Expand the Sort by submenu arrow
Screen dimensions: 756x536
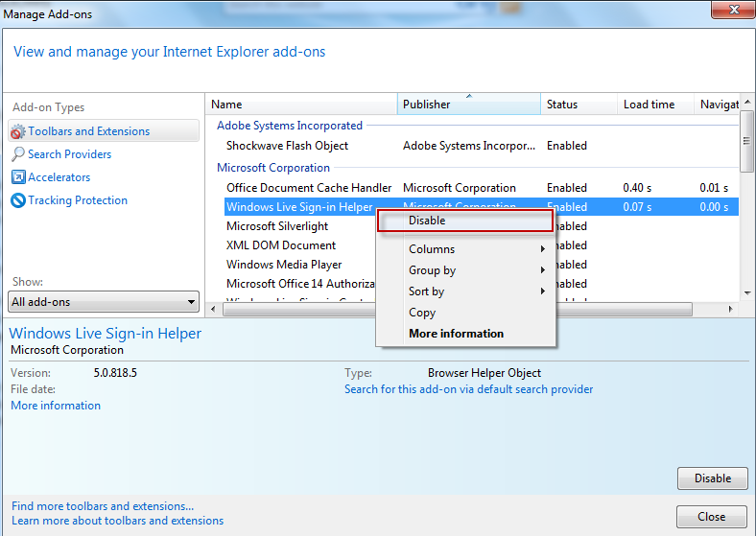(x=543, y=291)
